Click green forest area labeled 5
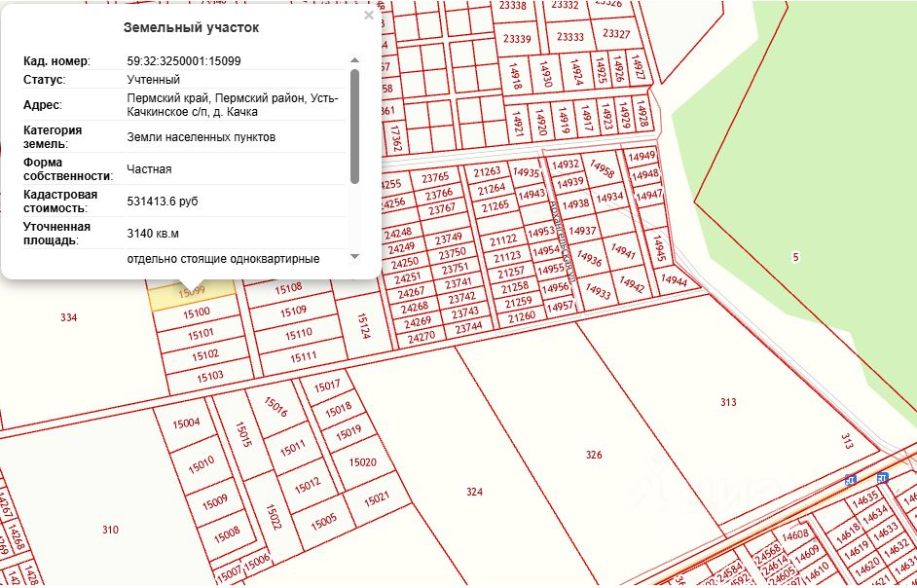 tap(795, 257)
